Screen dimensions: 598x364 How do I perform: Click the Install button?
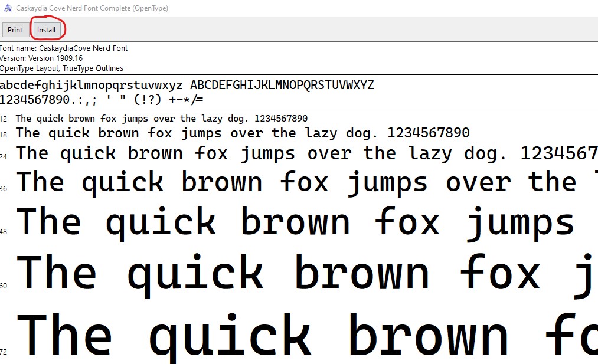tap(46, 29)
